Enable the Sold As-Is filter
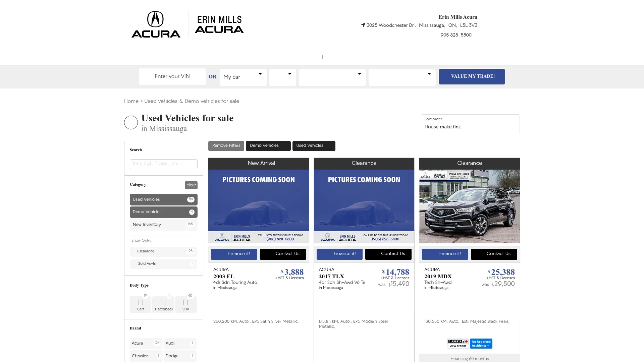644x362 pixels. click(x=164, y=264)
